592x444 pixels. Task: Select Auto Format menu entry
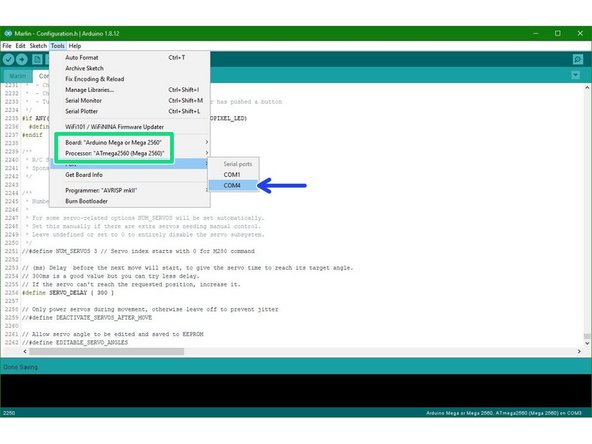click(x=130, y=57)
